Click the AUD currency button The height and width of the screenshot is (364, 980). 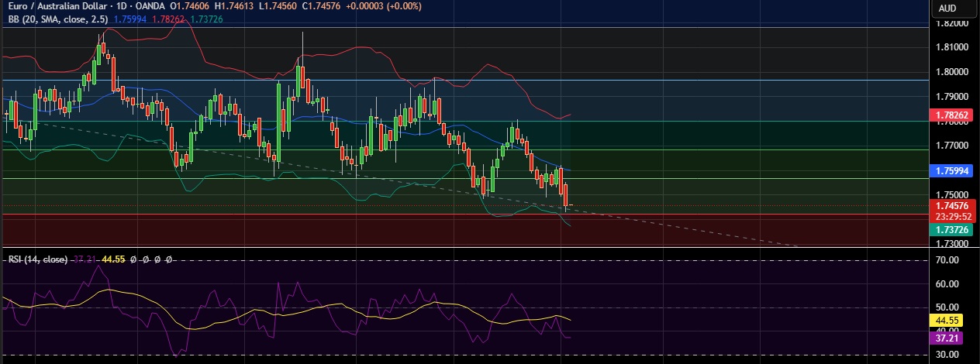coord(947,9)
